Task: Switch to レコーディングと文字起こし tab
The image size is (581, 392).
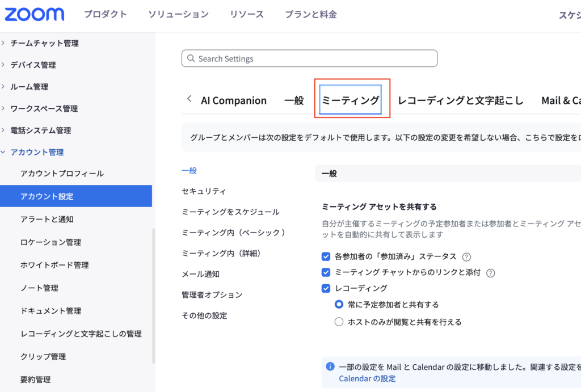Action: coord(460,100)
